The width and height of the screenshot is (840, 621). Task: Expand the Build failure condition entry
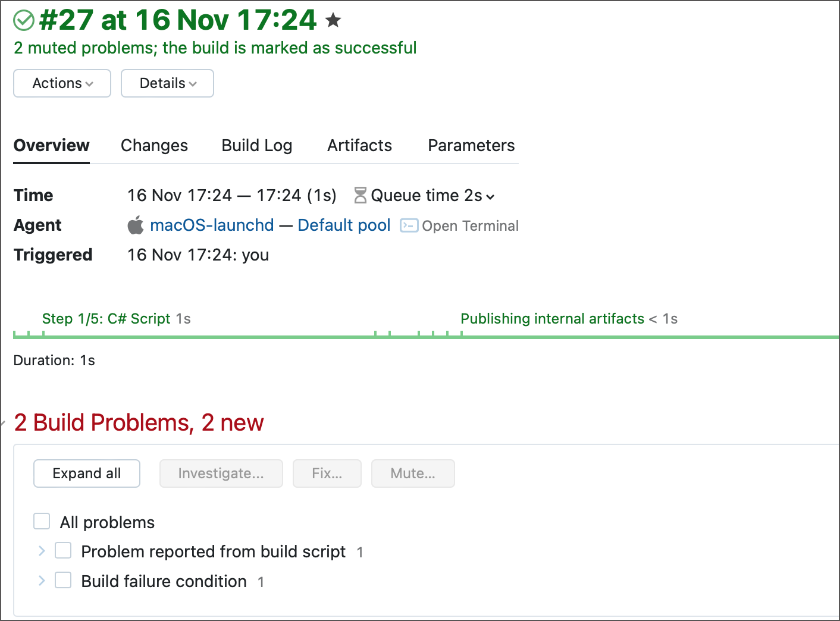click(41, 581)
